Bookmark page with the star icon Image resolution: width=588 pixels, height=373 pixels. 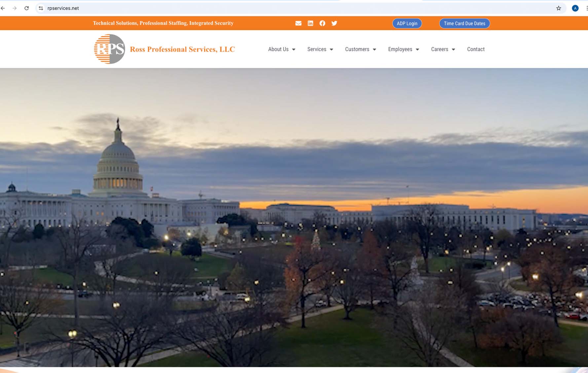coord(559,8)
